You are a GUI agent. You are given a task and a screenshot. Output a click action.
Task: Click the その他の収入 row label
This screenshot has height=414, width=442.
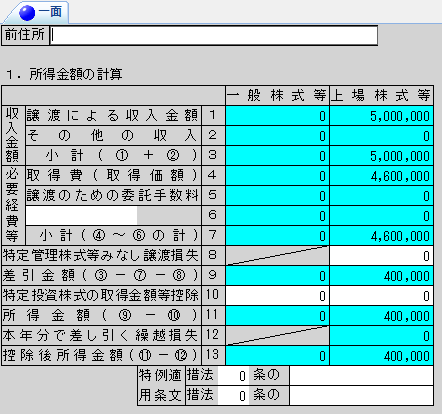coord(113,136)
